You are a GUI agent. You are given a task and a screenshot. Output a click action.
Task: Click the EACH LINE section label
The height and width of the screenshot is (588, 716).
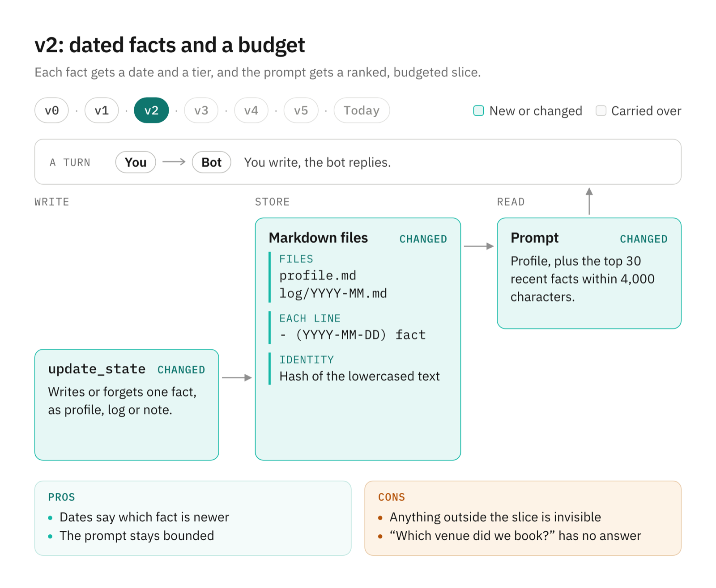[x=310, y=318]
